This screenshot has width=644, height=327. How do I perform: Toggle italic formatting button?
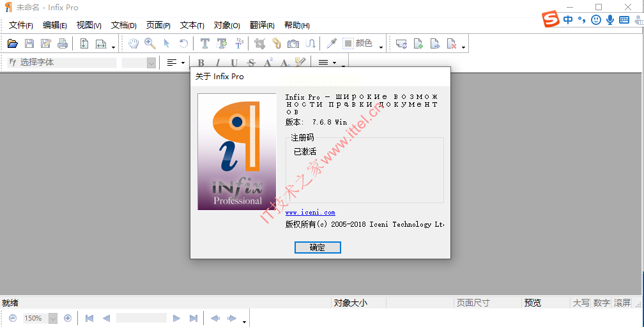217,63
